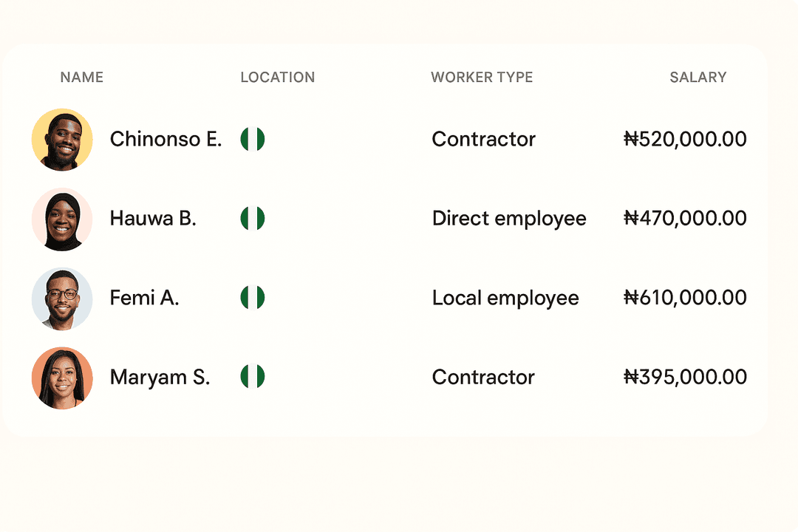Open the Chinonso E. name link
798x532 pixels.
click(166, 139)
